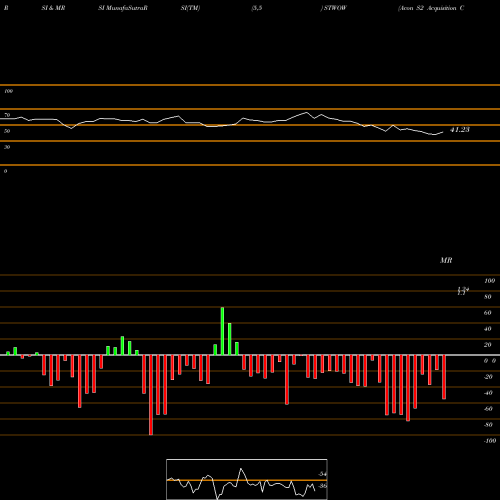500x500 pixels.
Task: Click the 100 label on MR right axis
Action: [489, 281]
